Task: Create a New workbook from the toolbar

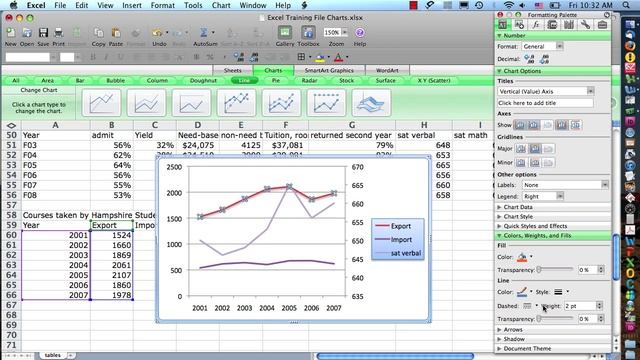Action: pyautogui.click(x=11, y=33)
